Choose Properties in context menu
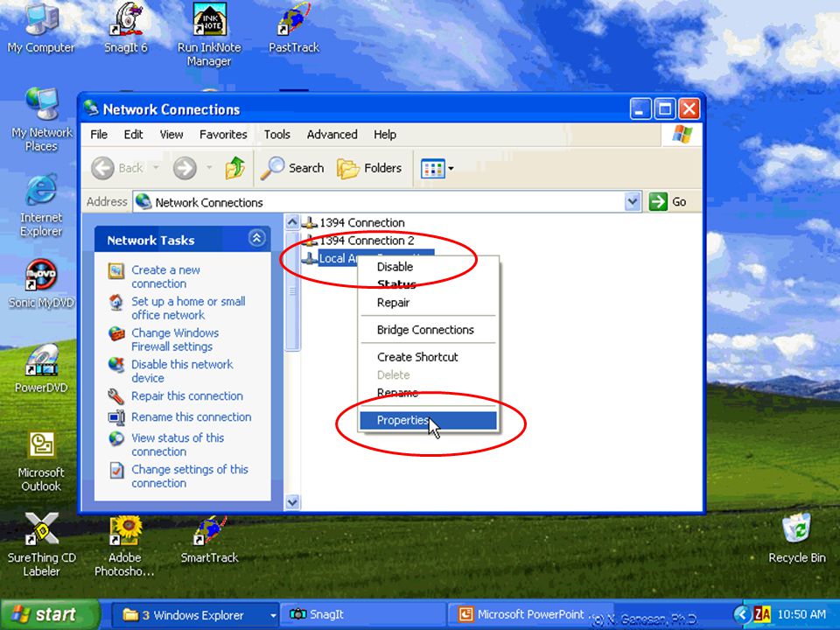The width and height of the screenshot is (840, 630). [x=428, y=421]
